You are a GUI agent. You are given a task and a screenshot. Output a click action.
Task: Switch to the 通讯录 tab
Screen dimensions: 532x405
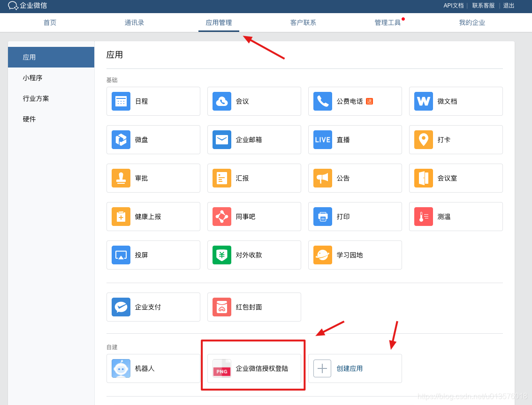pyautogui.click(x=134, y=22)
